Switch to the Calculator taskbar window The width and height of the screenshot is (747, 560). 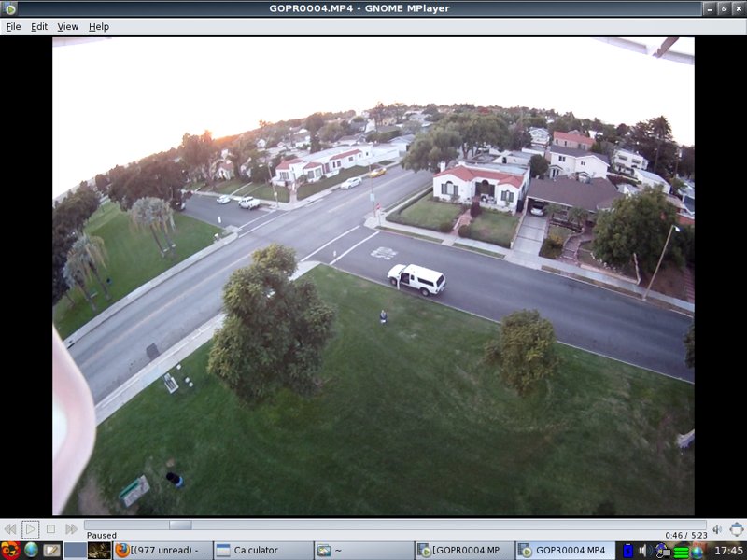coord(262,551)
